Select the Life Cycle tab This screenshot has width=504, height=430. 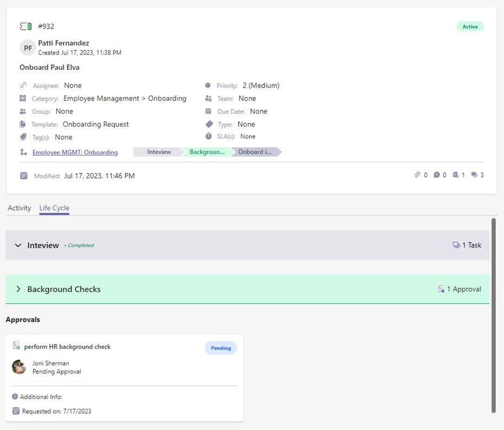pos(54,208)
